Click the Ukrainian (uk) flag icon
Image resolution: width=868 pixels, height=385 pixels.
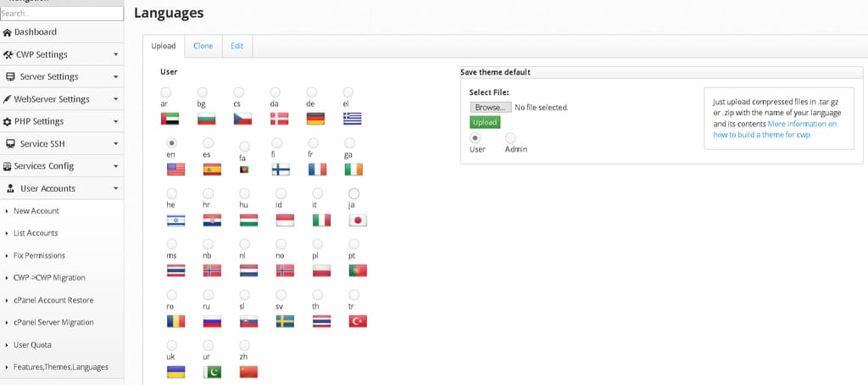(176, 371)
